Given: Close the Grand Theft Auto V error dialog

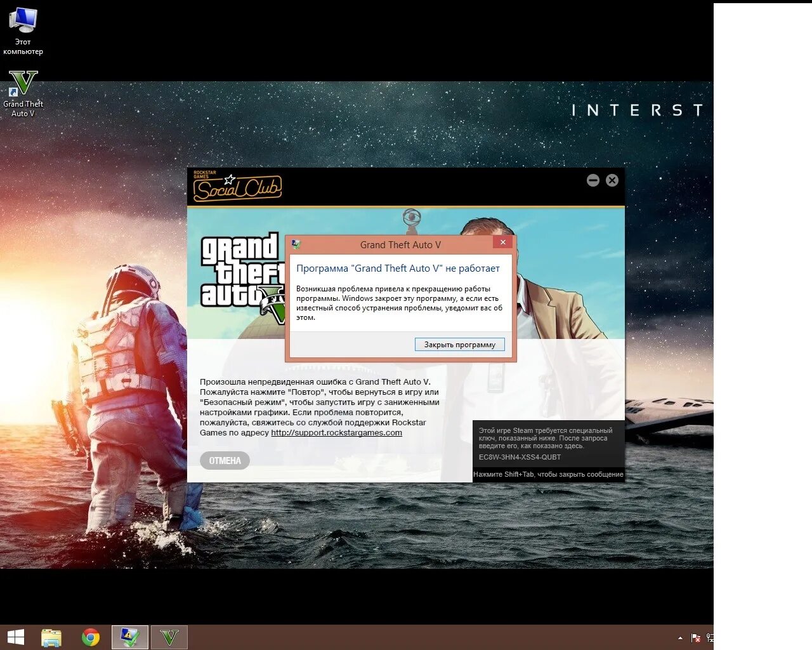Looking at the screenshot, I should click(502, 242).
